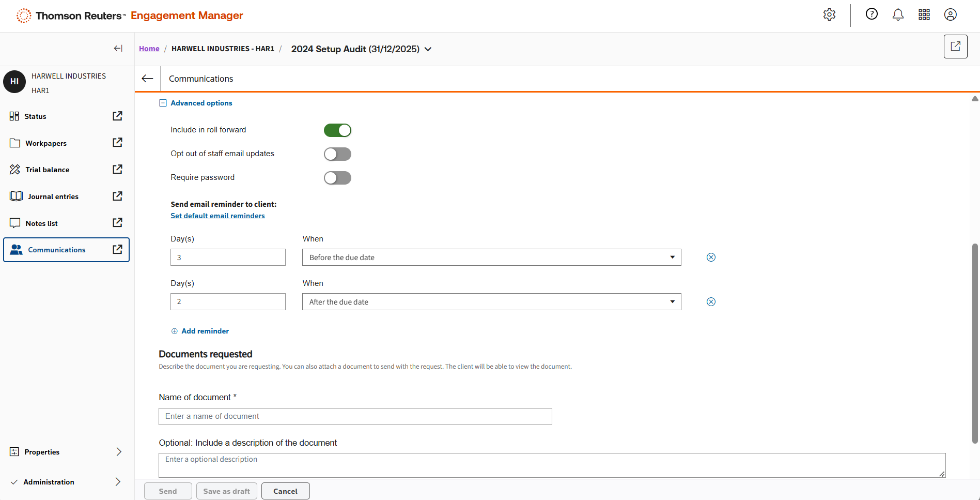980x500 pixels.
Task: Collapse Advanced options section
Action: (x=163, y=103)
